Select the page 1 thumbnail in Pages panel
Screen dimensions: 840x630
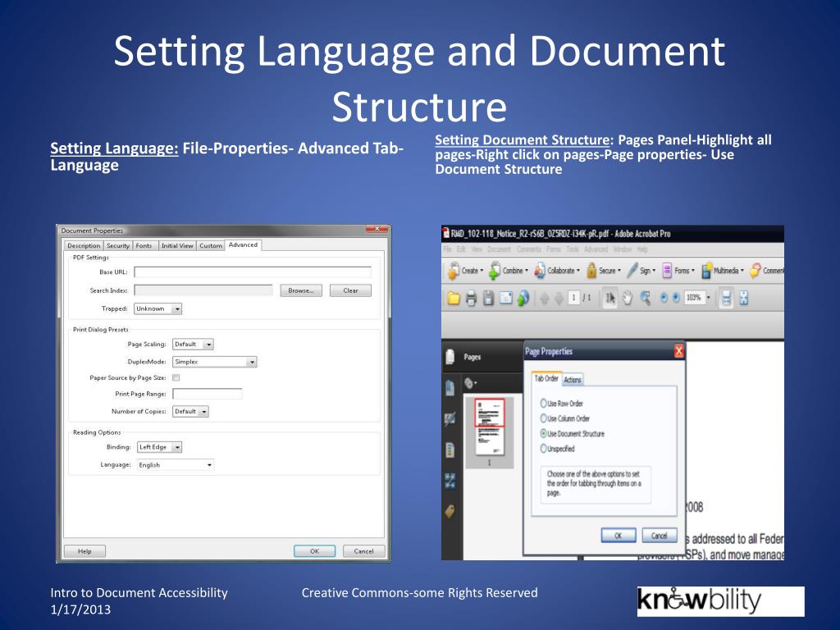490,427
